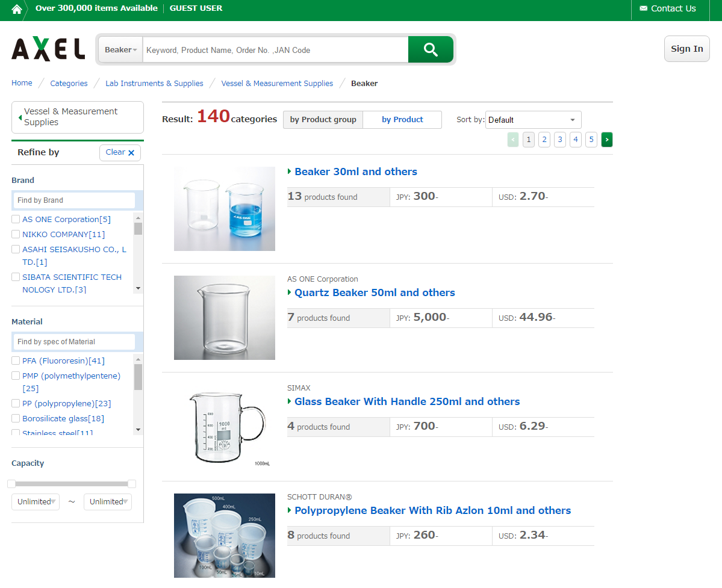Enable the PMP (polymethylpentene) material filter
Screen dimensions: 722x588
point(16,376)
